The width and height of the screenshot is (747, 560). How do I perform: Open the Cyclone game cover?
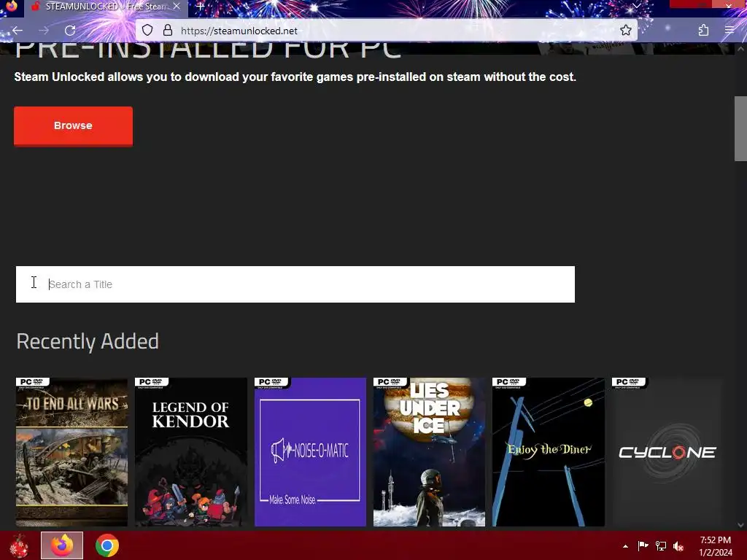[x=667, y=452]
